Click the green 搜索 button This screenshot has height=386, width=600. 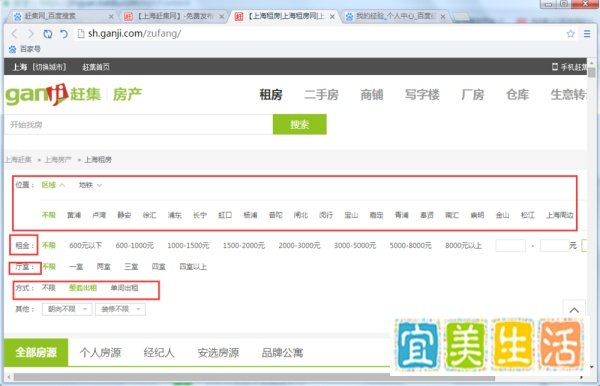point(300,124)
